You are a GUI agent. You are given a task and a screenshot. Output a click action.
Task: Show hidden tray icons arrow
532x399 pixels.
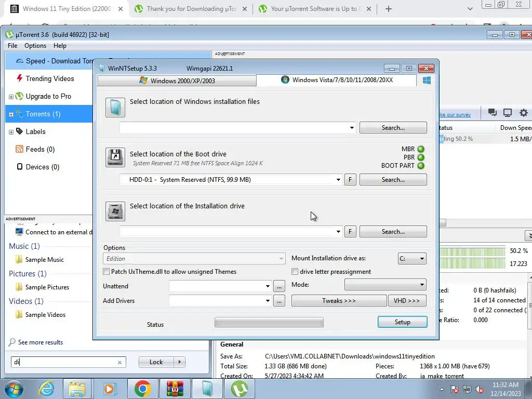pyautogui.click(x=442, y=390)
